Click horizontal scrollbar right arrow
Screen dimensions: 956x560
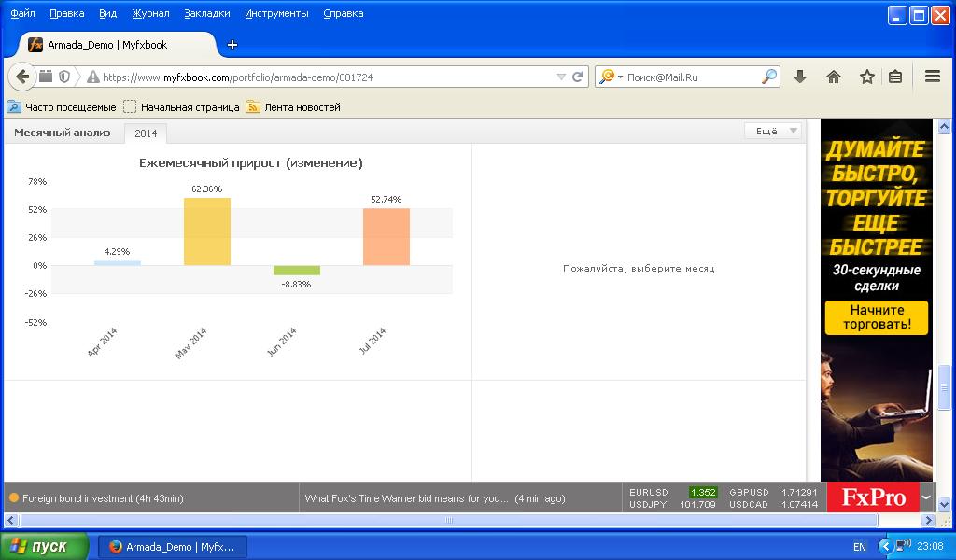click(929, 521)
